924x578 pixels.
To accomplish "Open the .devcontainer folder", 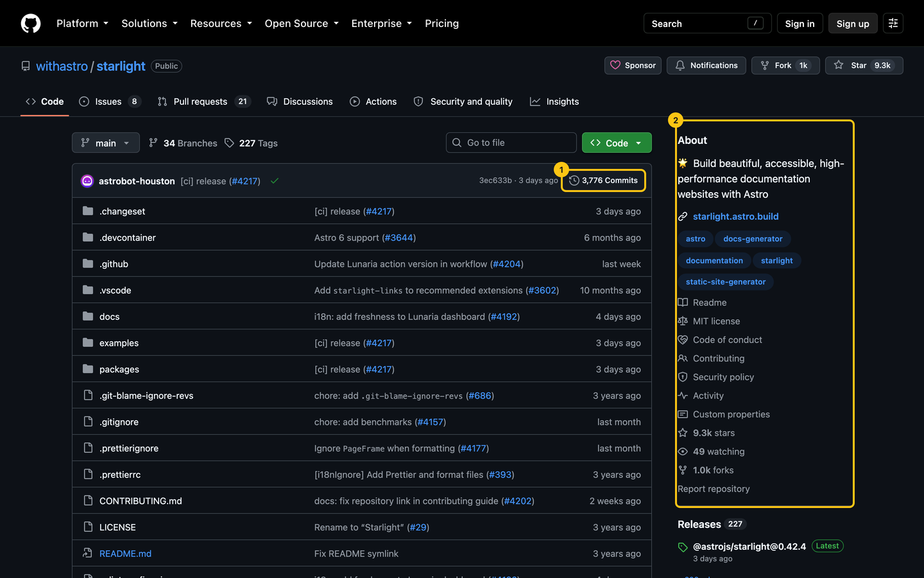I will [x=128, y=238].
